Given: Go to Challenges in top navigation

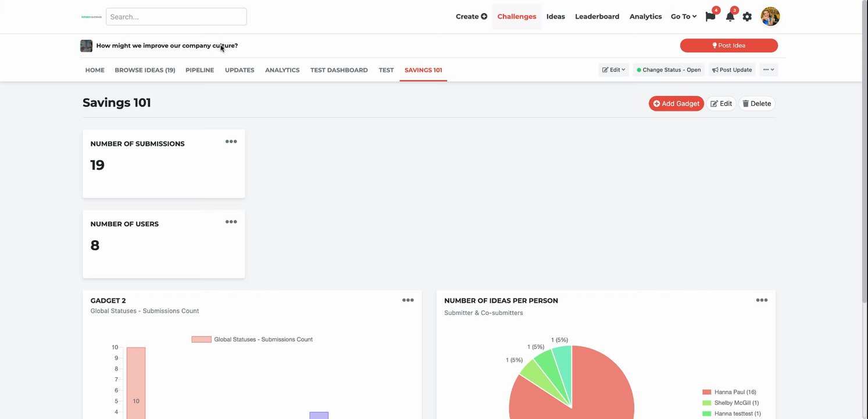Looking at the screenshot, I should pyautogui.click(x=517, y=17).
